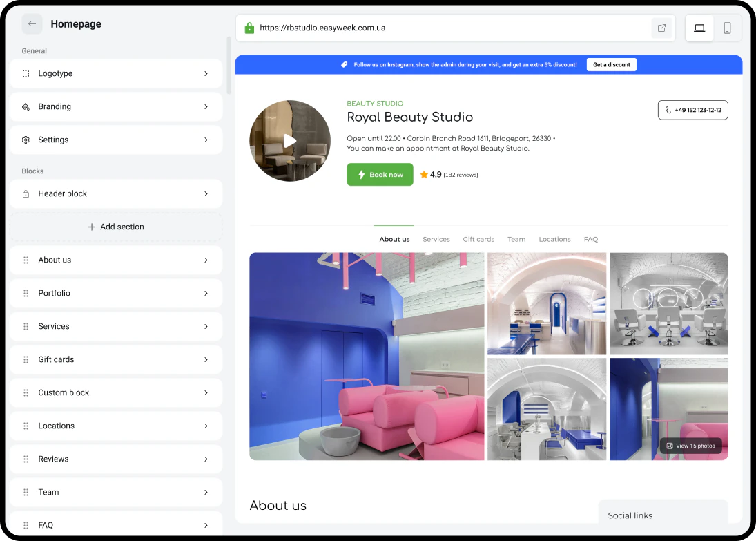Screen dimensions: 756x541
Task: Open the Custom block settings chevron
Action: 206,392
